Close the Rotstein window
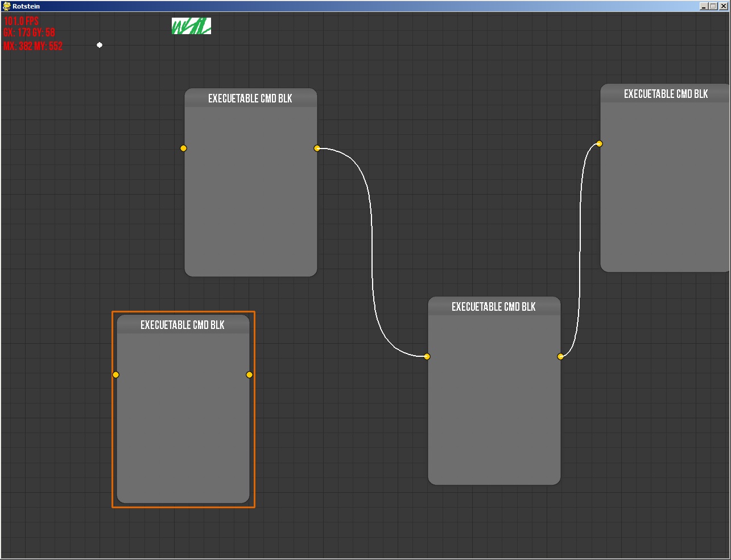The width and height of the screenshot is (731, 560). pos(723,6)
